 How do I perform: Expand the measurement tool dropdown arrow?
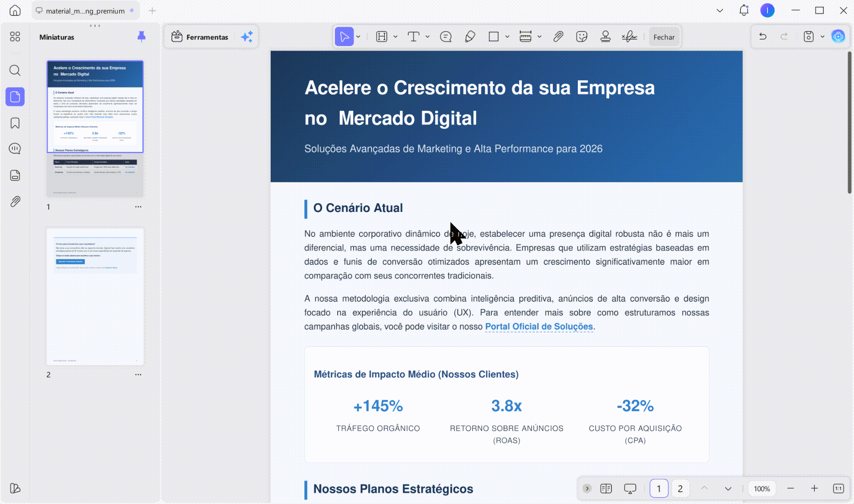[x=540, y=37]
